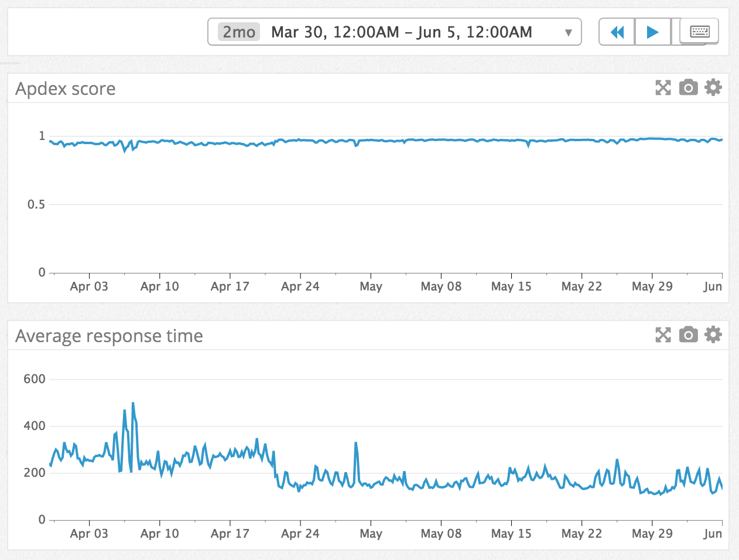Click the May label on the response time axis
Viewport: 739px width, 560px height.
point(371,533)
